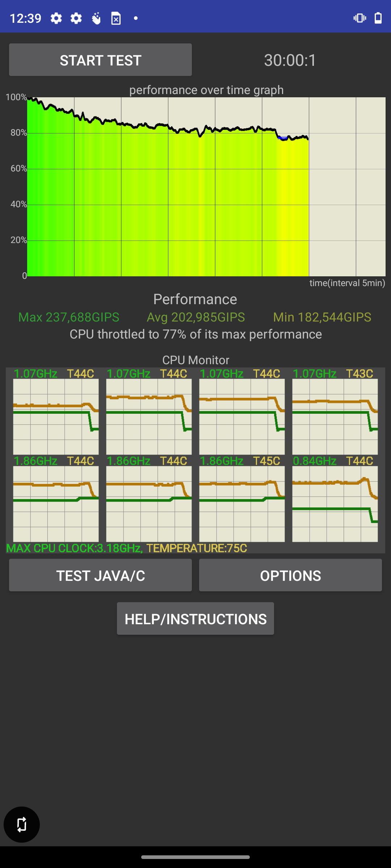Tap the CPU core graph showing 0.84GHz
Screen dimensions: 391x868
[335, 503]
